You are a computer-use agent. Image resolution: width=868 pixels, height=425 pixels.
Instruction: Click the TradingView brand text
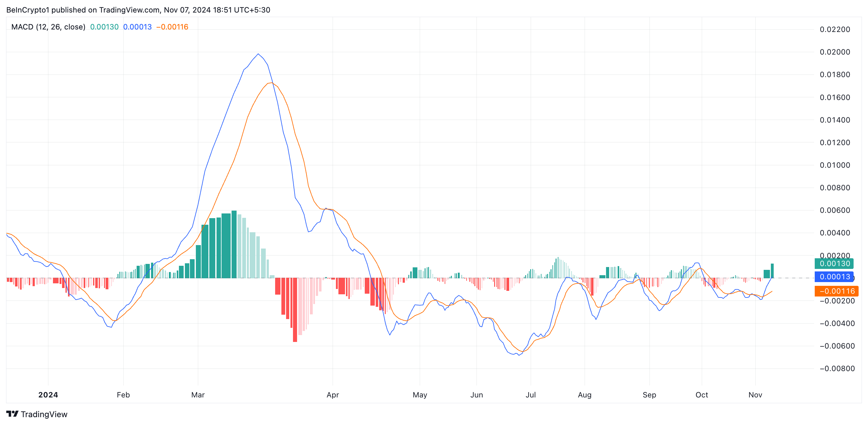click(x=44, y=414)
